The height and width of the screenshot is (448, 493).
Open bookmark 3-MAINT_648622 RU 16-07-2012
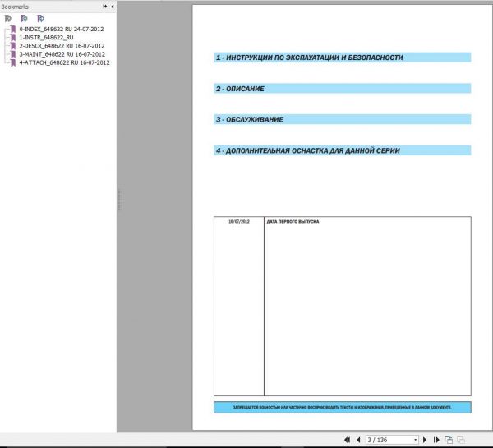[x=62, y=54]
